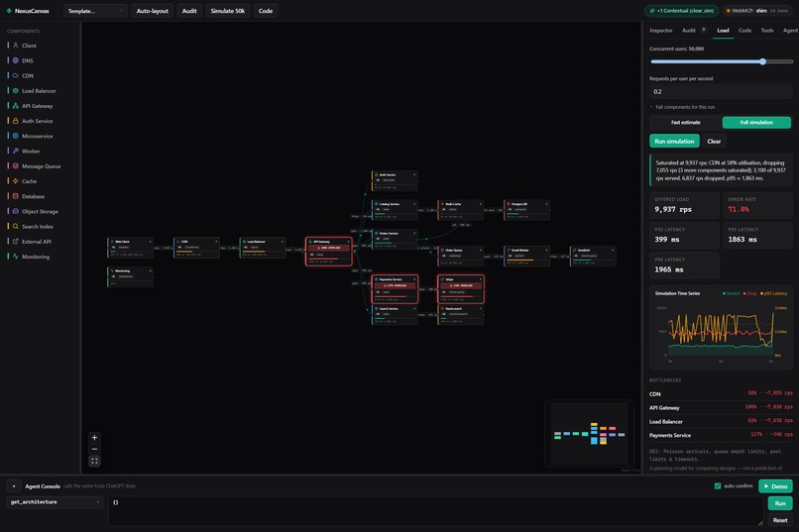Switch to the Inspector tab
The height and width of the screenshot is (532, 799).
click(661, 31)
